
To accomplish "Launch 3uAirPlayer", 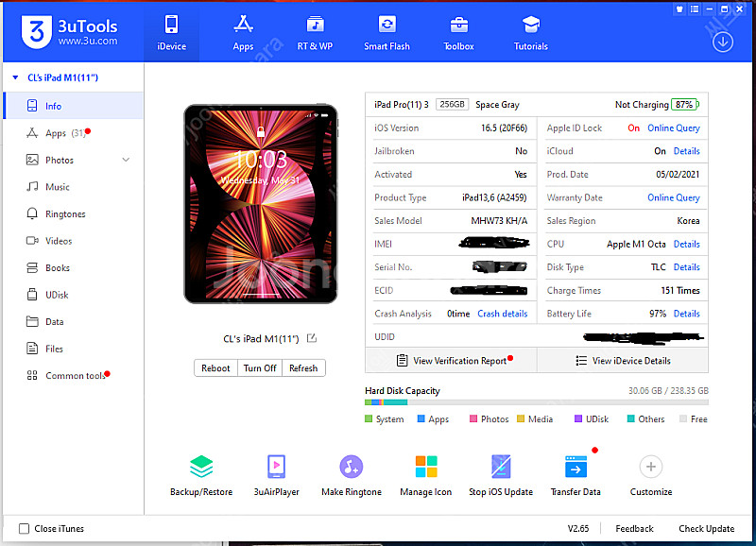I will tap(275, 467).
